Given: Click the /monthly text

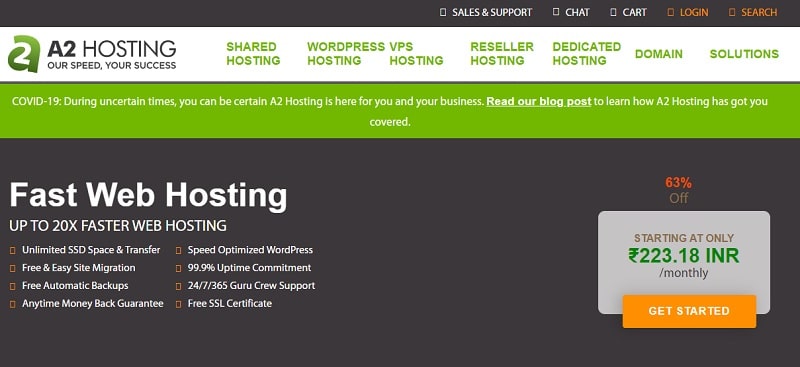Looking at the screenshot, I should [x=684, y=273].
